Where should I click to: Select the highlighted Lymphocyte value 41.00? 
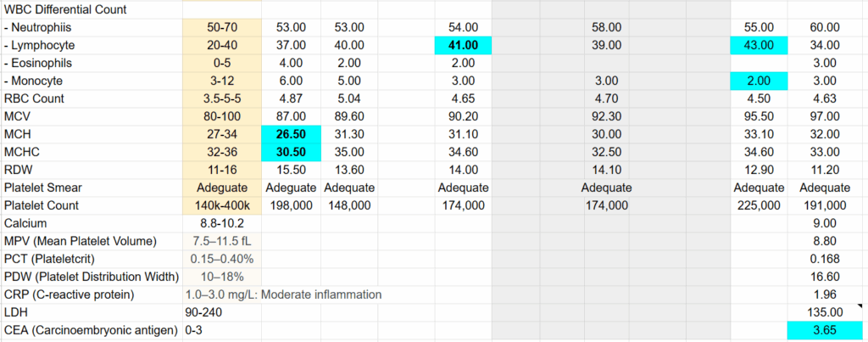(x=463, y=46)
